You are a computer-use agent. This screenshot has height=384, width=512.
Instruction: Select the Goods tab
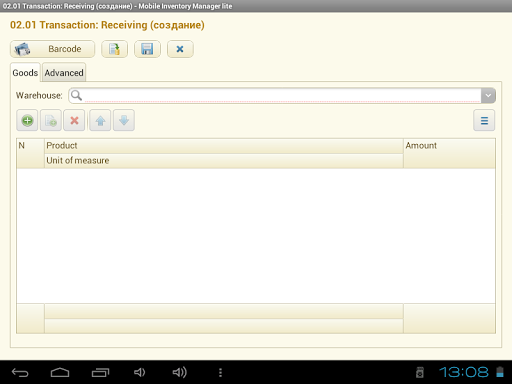pos(25,72)
